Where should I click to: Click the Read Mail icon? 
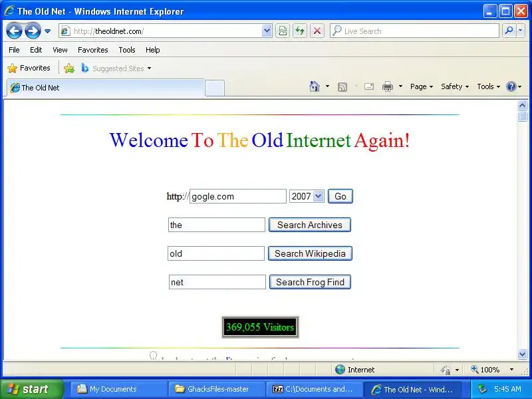[369, 87]
